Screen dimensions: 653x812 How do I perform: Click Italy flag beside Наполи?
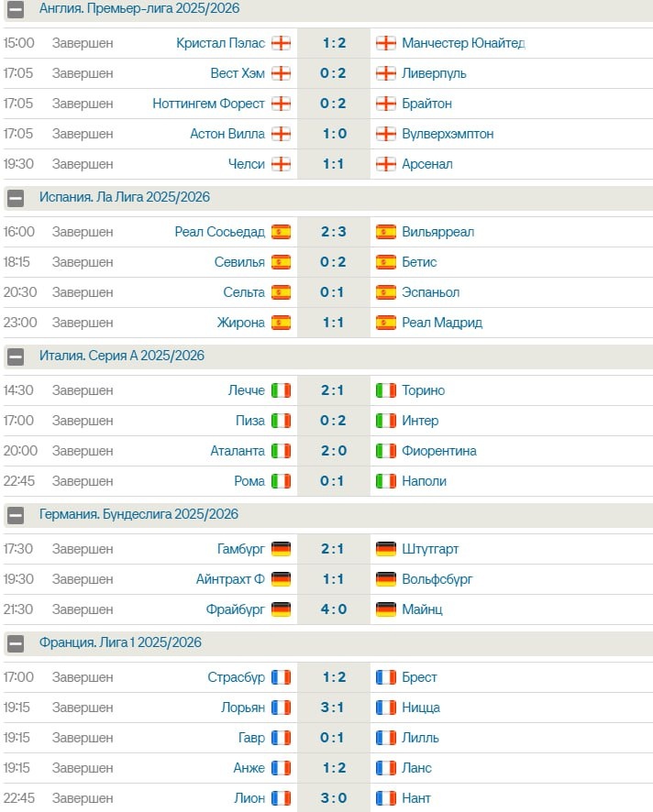coord(386,481)
